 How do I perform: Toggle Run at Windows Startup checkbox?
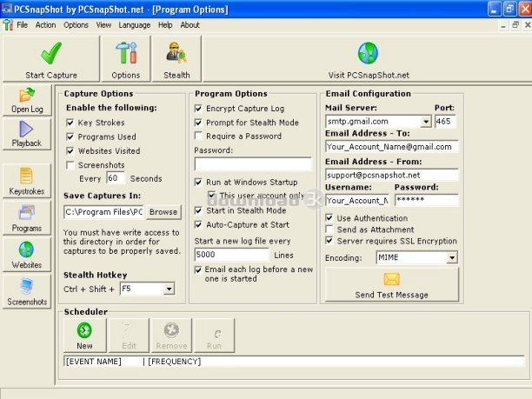[x=198, y=183]
